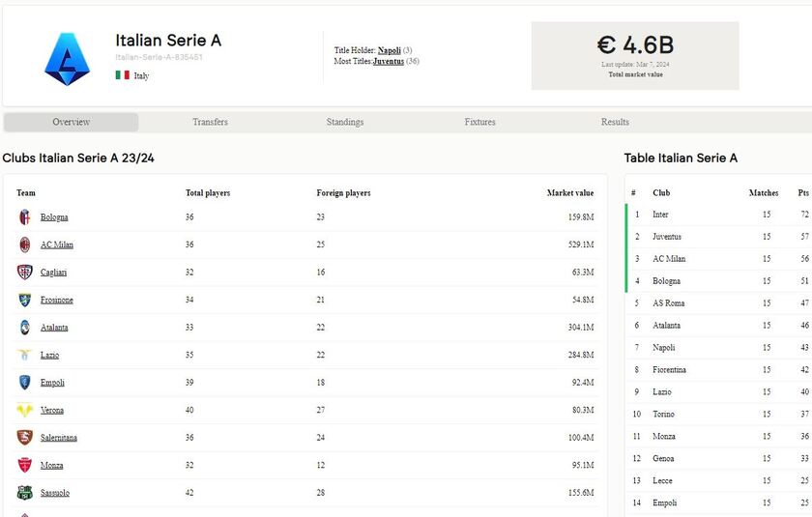
Task: Click Lazio's 284.8M market value
Action: point(581,355)
